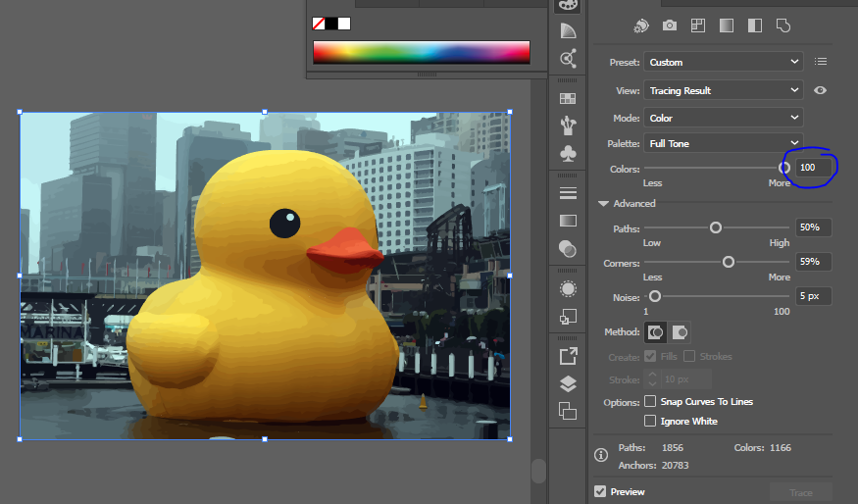
Task: Open the Stroke panel lines icon
Action: [x=568, y=193]
